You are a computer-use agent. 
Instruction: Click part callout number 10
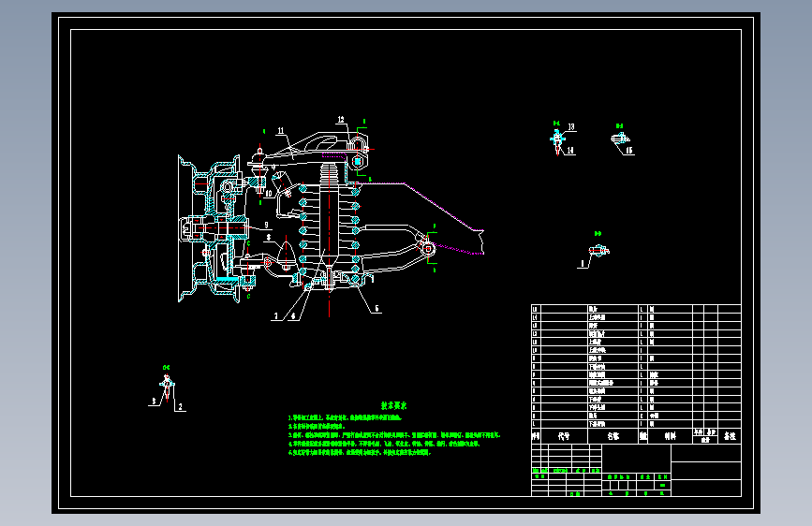pos(268,194)
